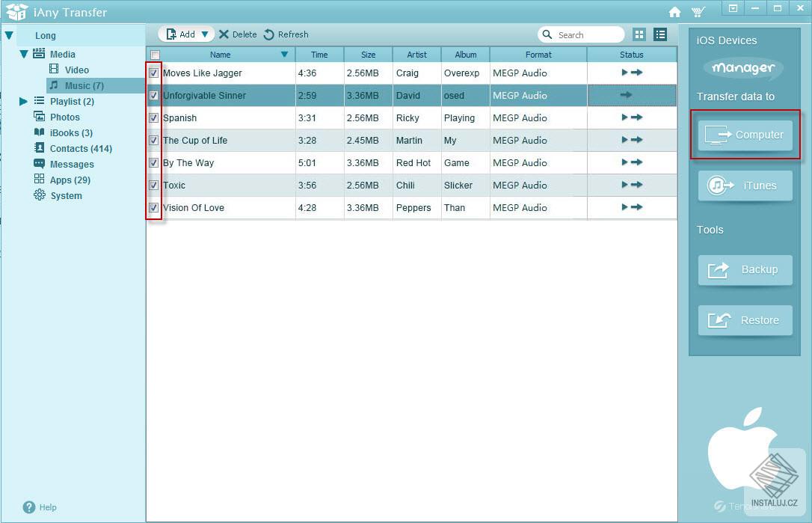Open the Add dropdown arrow
The width and height of the screenshot is (812, 523).
(x=205, y=34)
